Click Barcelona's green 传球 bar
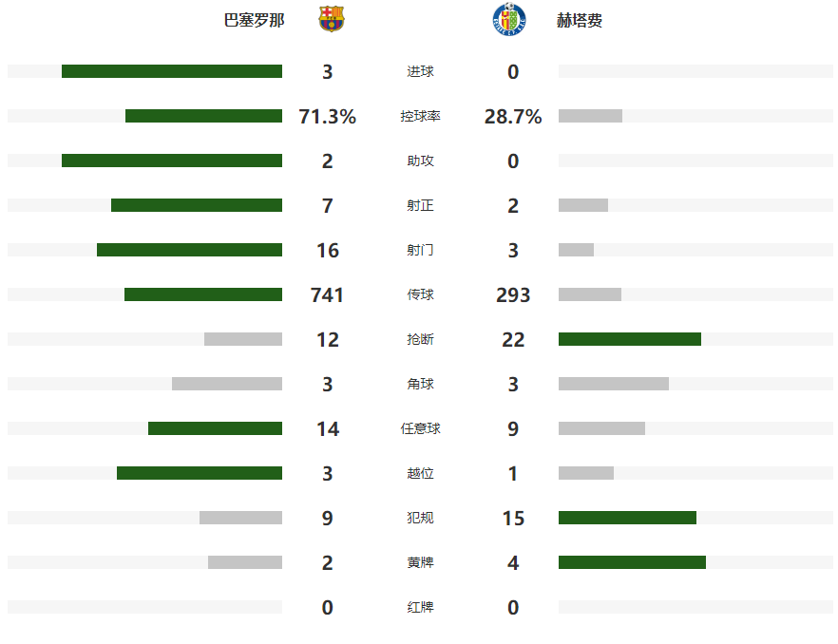838x644 pixels. click(x=203, y=294)
